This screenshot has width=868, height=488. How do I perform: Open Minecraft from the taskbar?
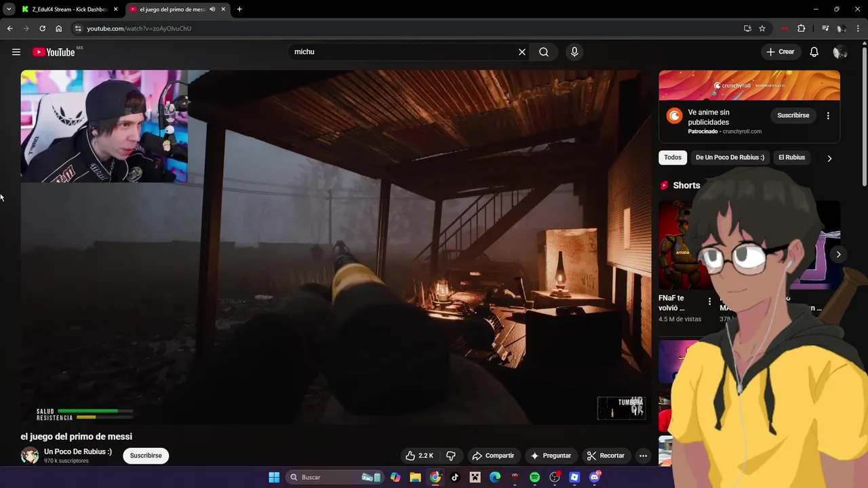475,477
